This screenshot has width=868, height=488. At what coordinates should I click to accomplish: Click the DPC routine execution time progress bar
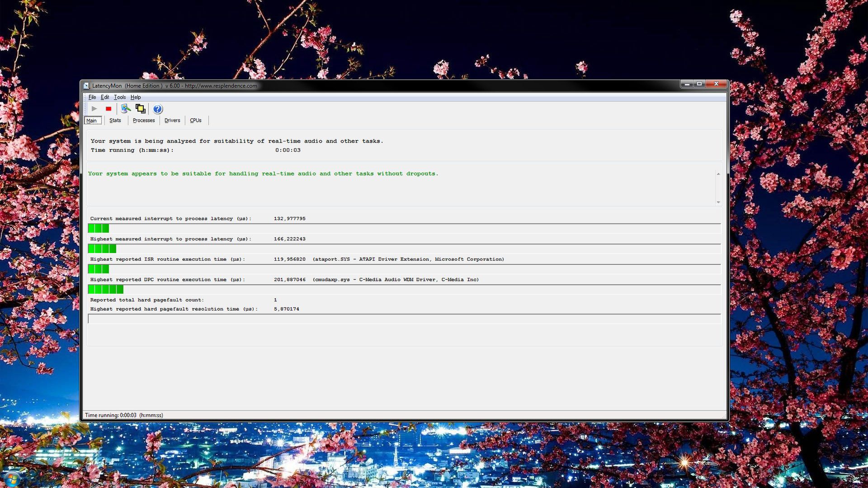(x=106, y=289)
